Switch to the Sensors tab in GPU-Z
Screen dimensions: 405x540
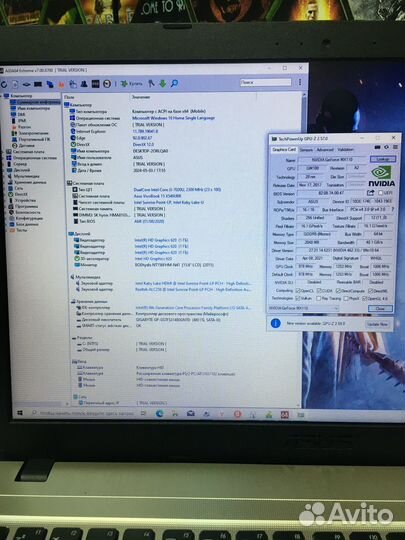(306, 150)
